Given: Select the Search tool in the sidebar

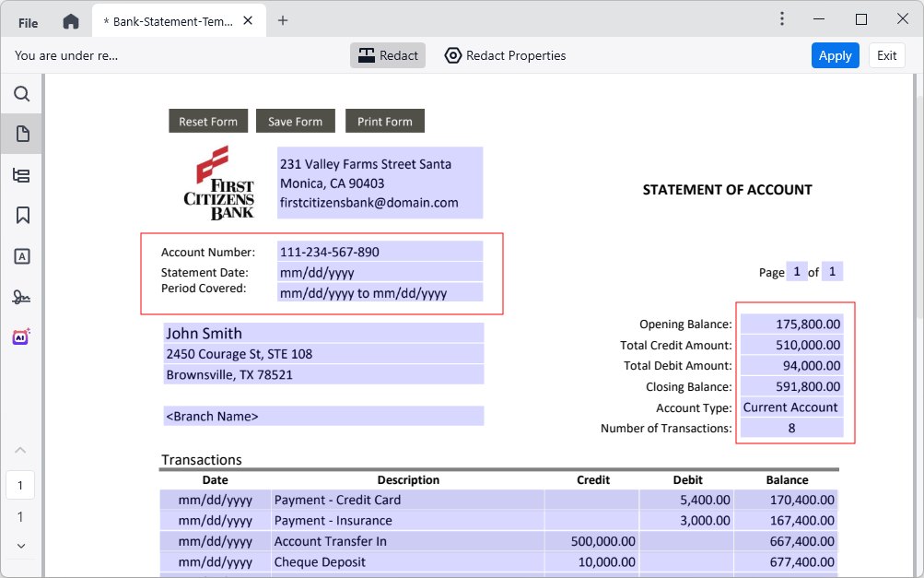Looking at the screenshot, I should (x=20, y=93).
